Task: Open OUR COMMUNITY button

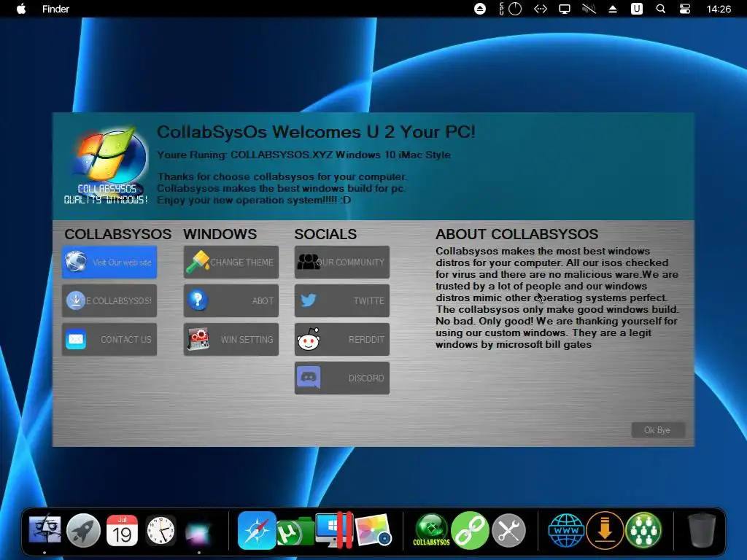Action: (341, 262)
